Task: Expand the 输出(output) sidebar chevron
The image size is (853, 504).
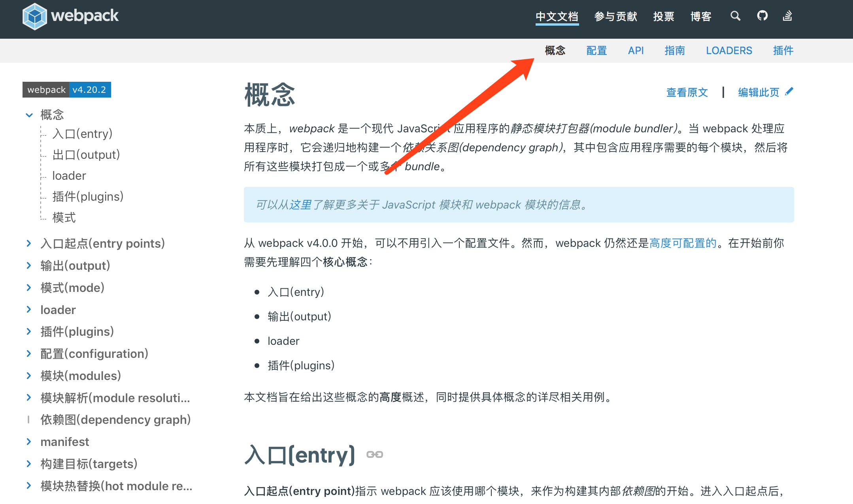Action: 29,265
